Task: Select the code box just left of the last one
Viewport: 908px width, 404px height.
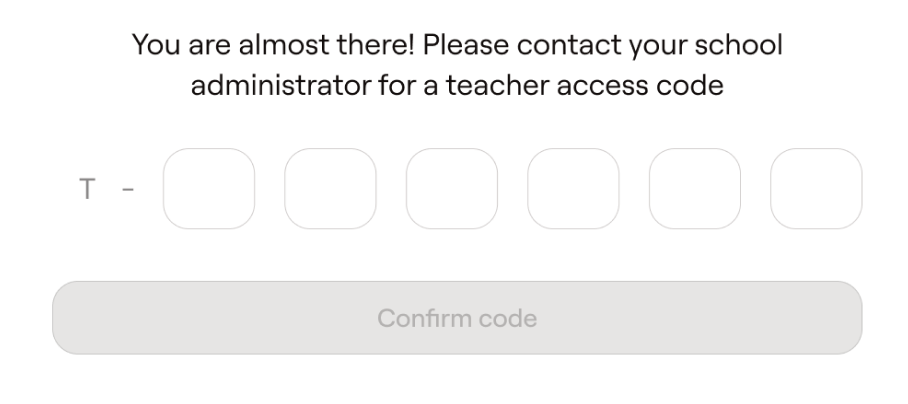Action: [695, 189]
